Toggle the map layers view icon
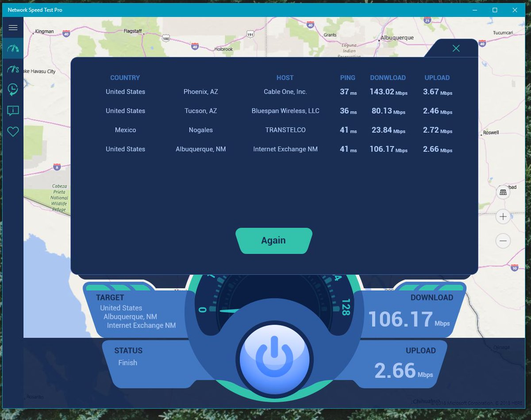The width and height of the screenshot is (531, 420). click(503, 192)
